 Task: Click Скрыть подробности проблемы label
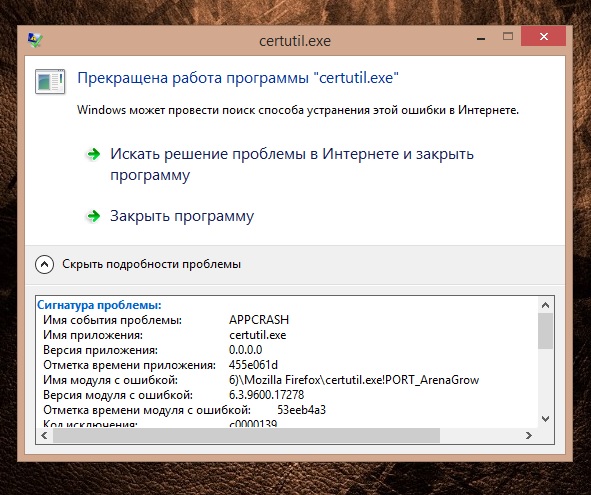click(x=151, y=264)
